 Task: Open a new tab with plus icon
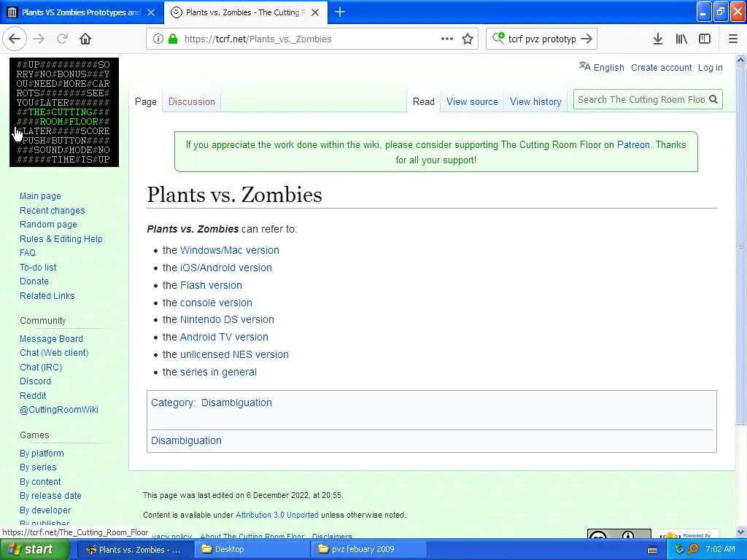tap(340, 12)
